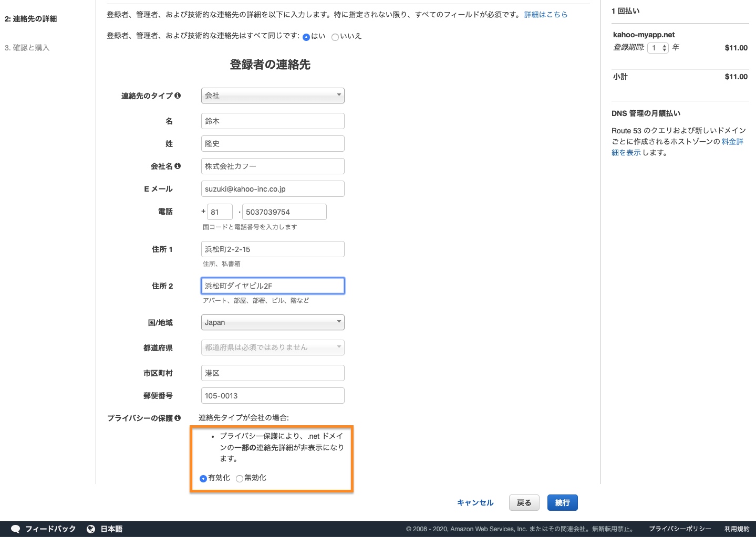This screenshot has width=756, height=537.
Task: Open the 国/地域 dropdown showing Japan
Action: pyautogui.click(x=272, y=322)
